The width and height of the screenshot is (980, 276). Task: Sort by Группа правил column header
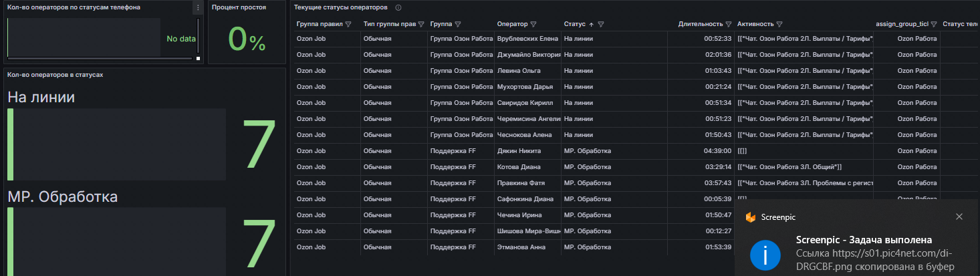320,24
